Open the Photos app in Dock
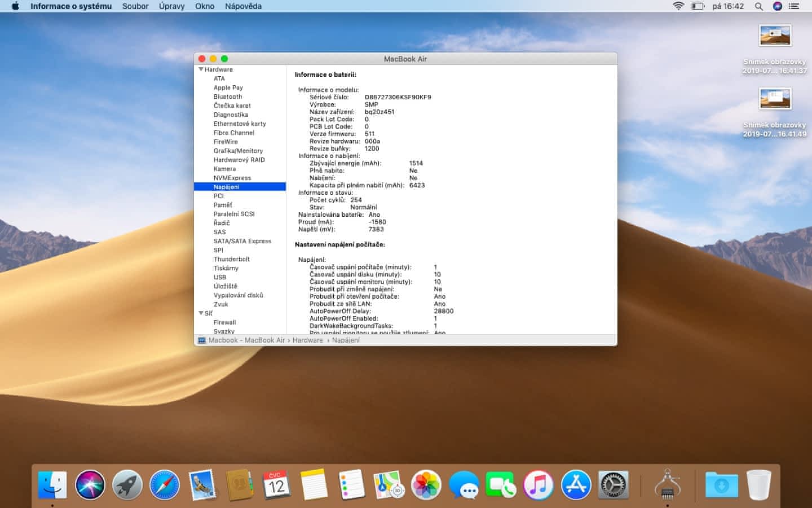The image size is (812, 508). (426, 485)
